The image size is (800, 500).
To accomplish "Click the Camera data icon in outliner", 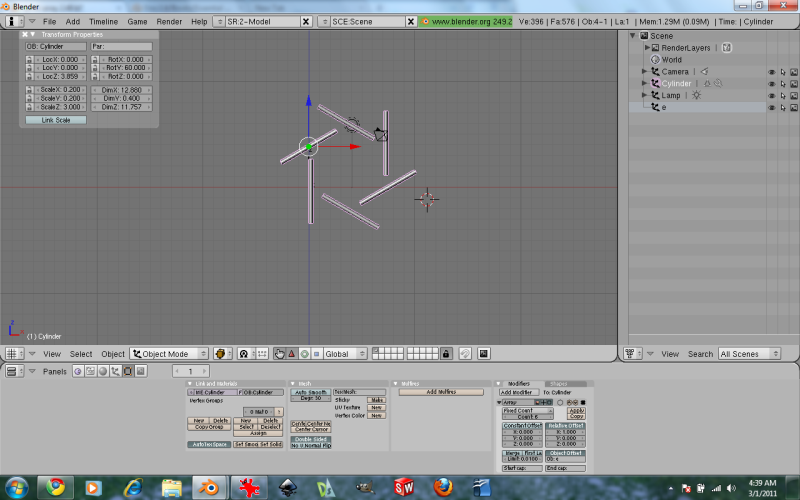I will click(x=704, y=71).
